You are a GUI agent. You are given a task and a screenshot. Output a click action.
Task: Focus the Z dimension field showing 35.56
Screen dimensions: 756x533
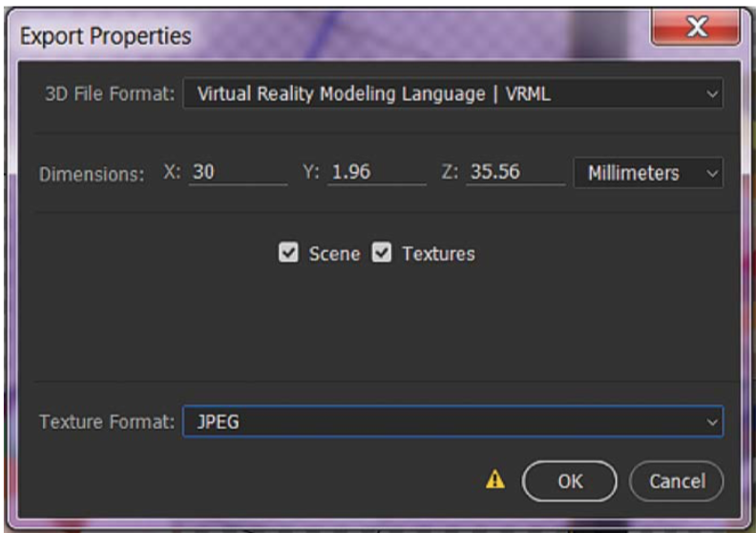tap(514, 173)
